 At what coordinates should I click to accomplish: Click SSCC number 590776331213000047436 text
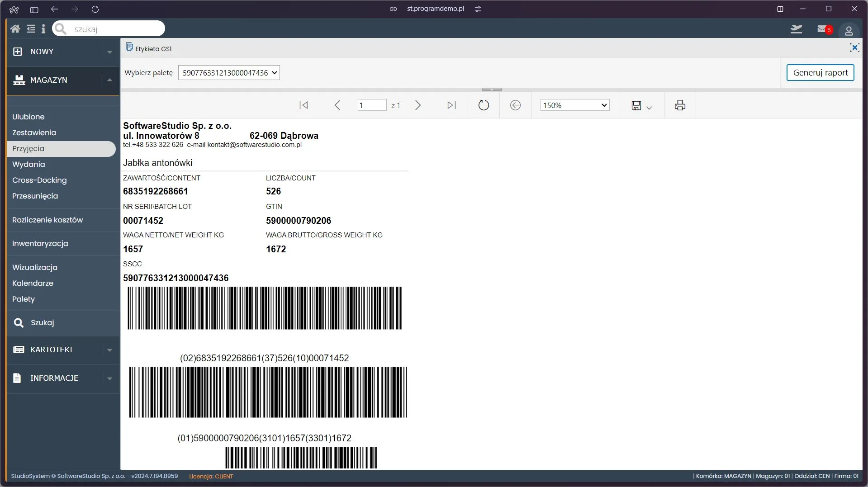(x=175, y=278)
